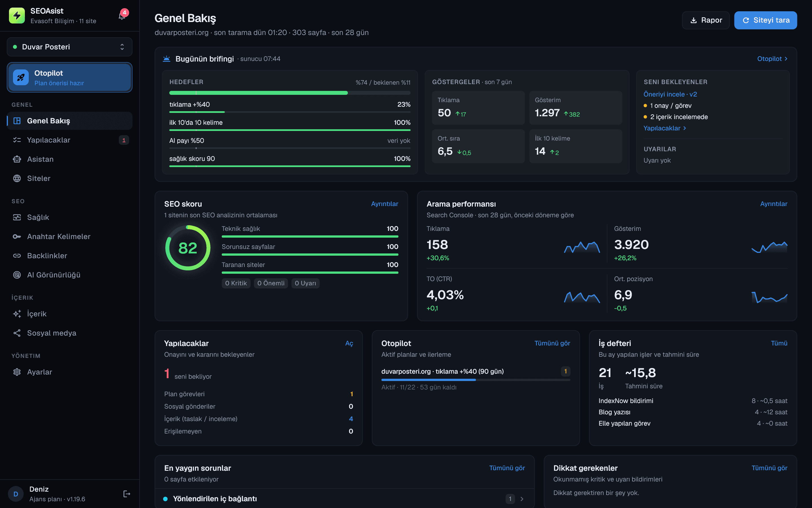Click the Sağlık monitor icon
Viewport: 812px width, 508px height.
(x=17, y=217)
